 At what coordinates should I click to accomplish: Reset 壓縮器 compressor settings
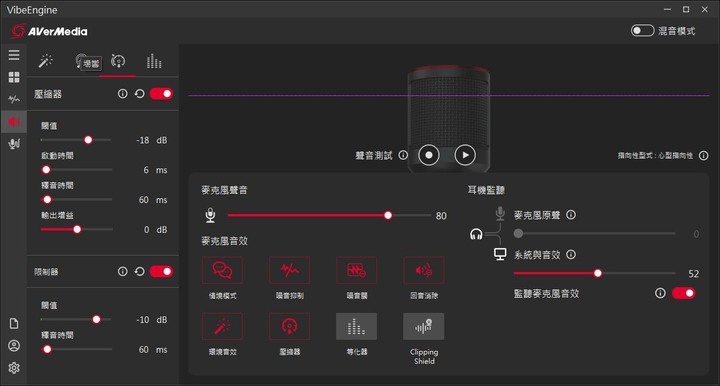[140, 94]
